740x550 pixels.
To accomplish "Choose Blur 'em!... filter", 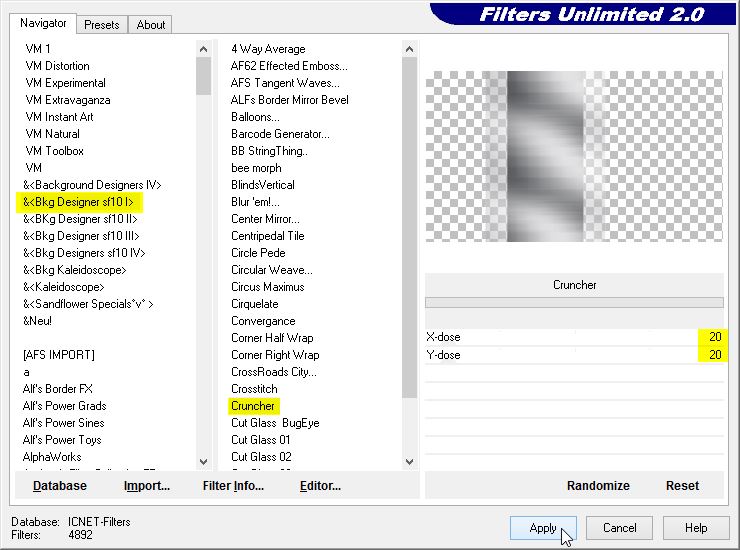I will [255, 202].
